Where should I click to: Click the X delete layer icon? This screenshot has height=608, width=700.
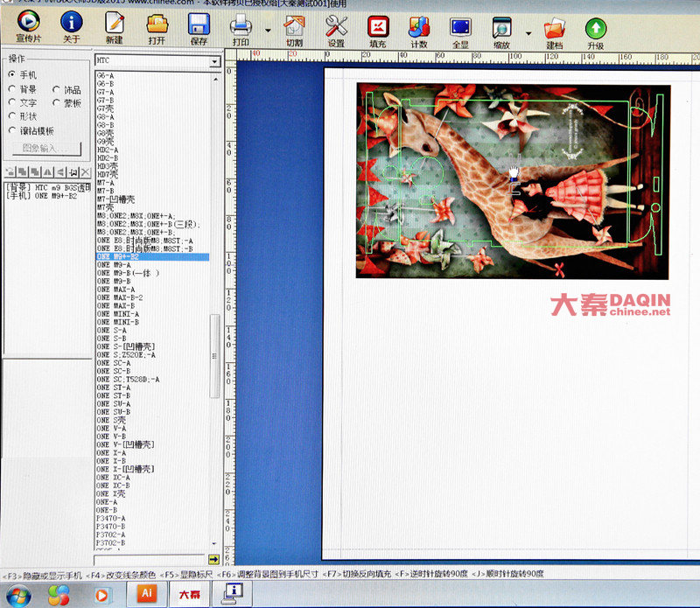pos(86,171)
